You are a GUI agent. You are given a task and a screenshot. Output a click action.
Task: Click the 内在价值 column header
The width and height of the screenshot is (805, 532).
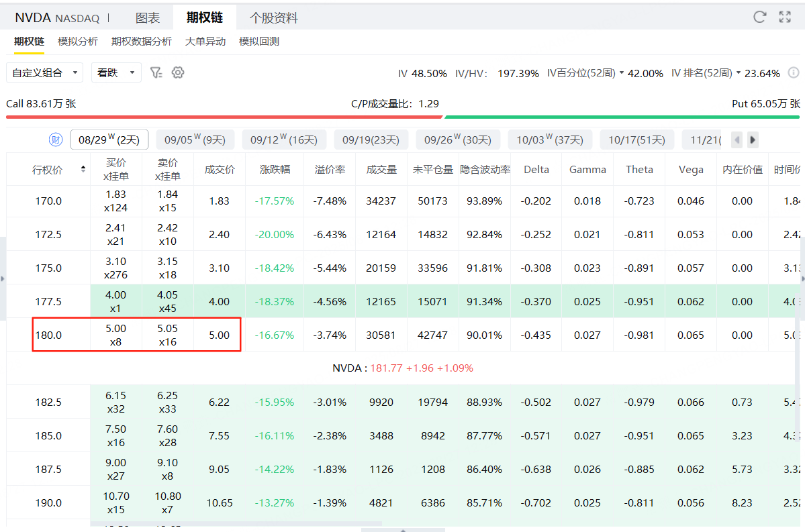[743, 169]
